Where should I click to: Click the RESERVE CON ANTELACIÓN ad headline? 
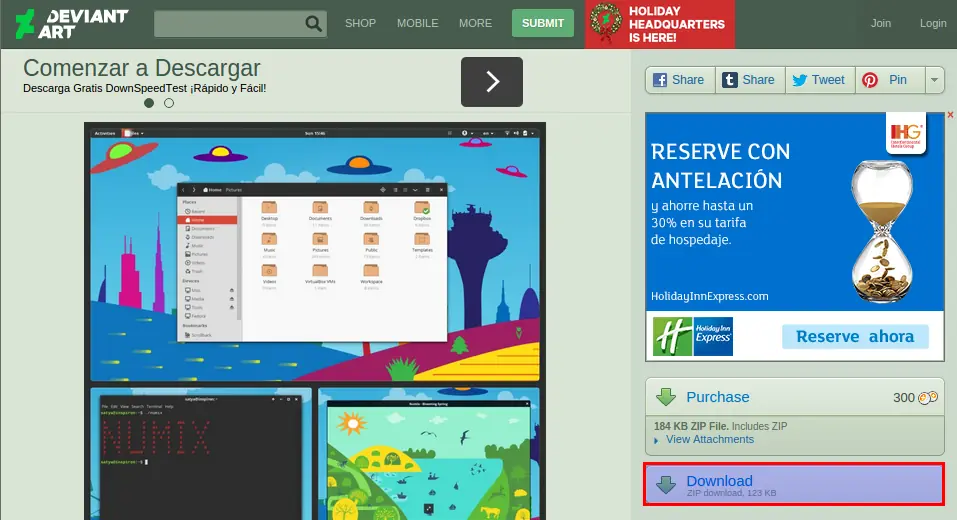pyautogui.click(x=720, y=166)
